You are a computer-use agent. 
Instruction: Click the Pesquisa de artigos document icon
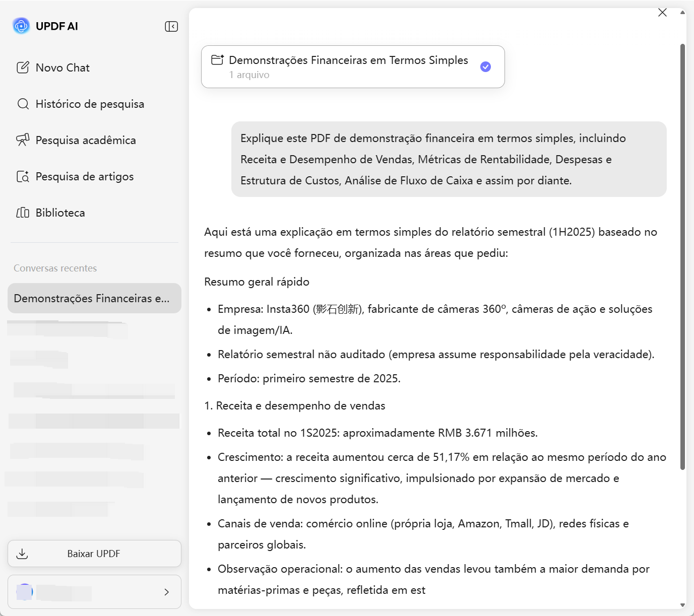pos(23,176)
